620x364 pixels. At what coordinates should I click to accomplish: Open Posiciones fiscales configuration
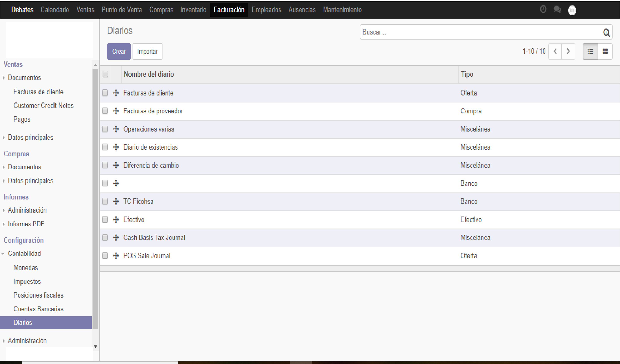click(x=38, y=295)
